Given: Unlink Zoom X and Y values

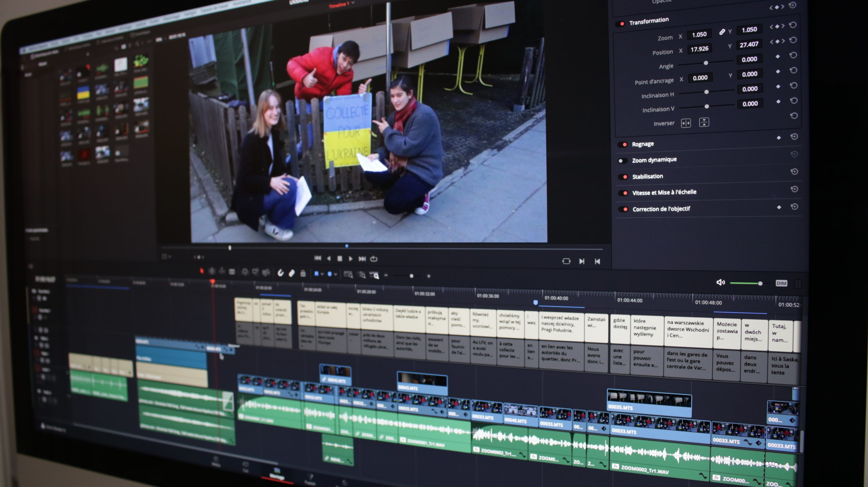Looking at the screenshot, I should (722, 32).
